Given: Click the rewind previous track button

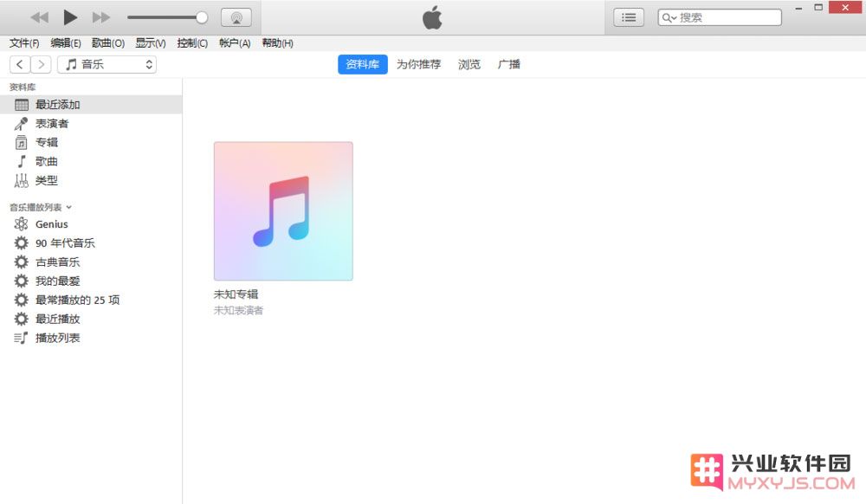Looking at the screenshot, I should [x=39, y=17].
